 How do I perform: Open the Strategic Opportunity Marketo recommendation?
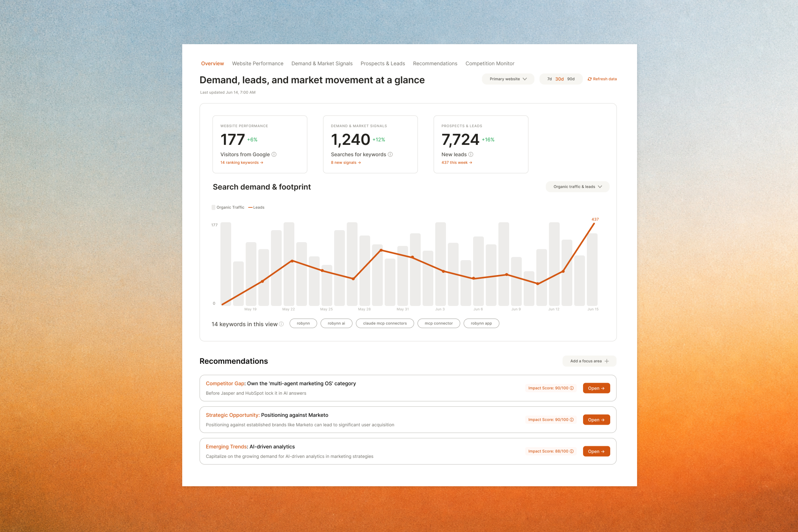597,420
